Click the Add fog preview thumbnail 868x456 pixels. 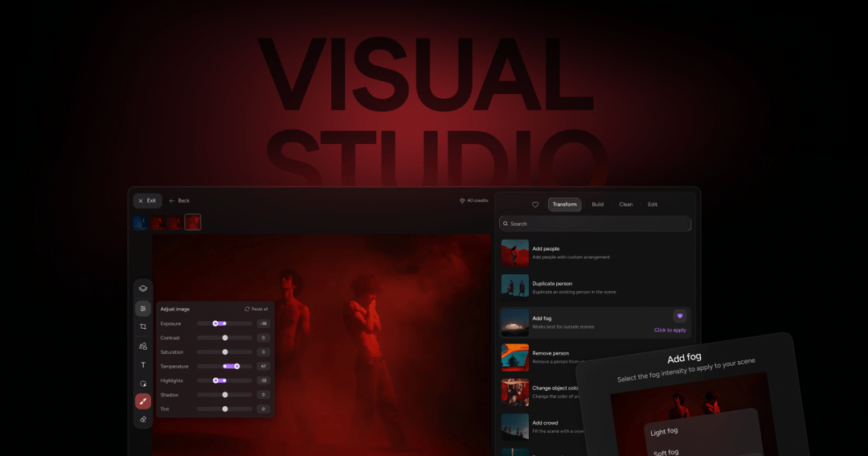click(515, 323)
